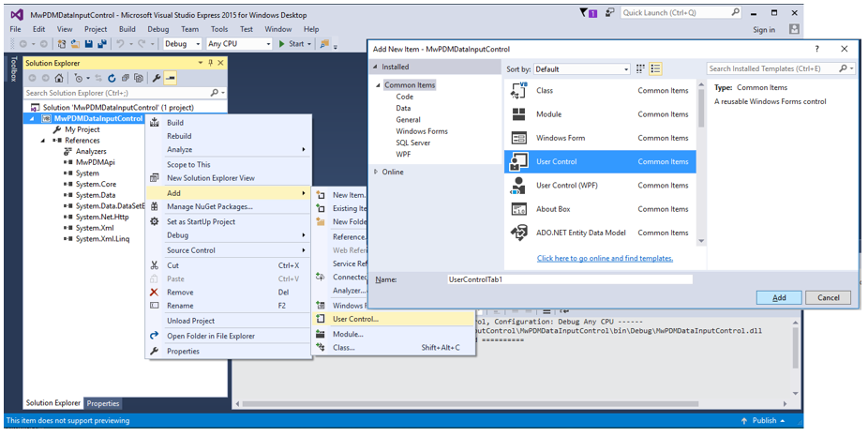Click the Name field containing UserControlTab1
868x436 pixels.
point(570,279)
